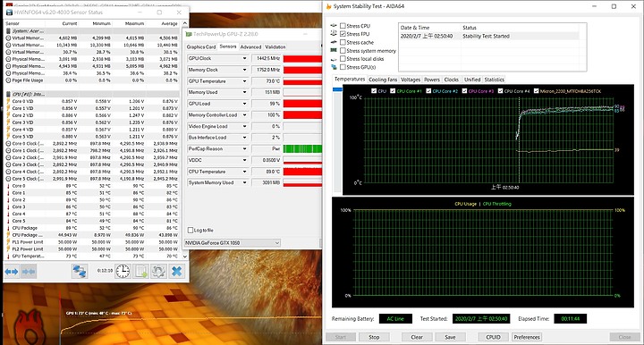
Task: Open GPU Temperature sensor dropdown
Action: tap(244, 81)
